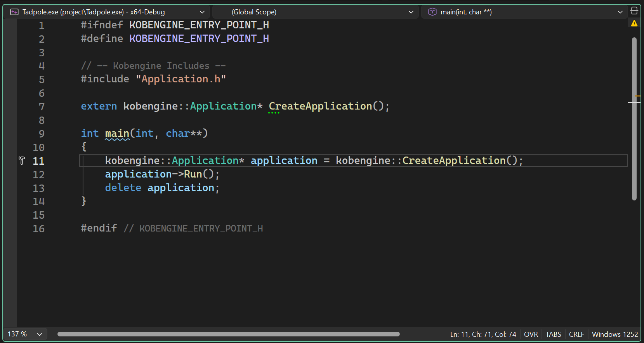Click the vertical scrollbar thumb
This screenshot has height=343, width=644.
coord(634,119)
